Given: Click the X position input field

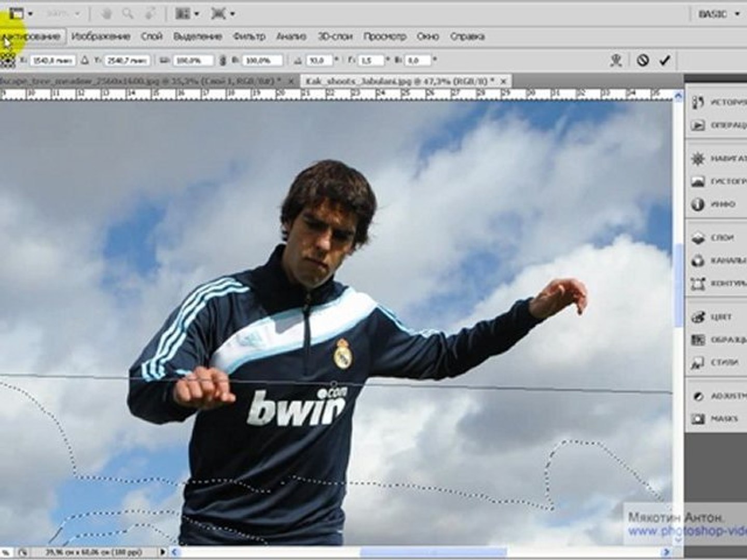Looking at the screenshot, I should coord(53,61).
